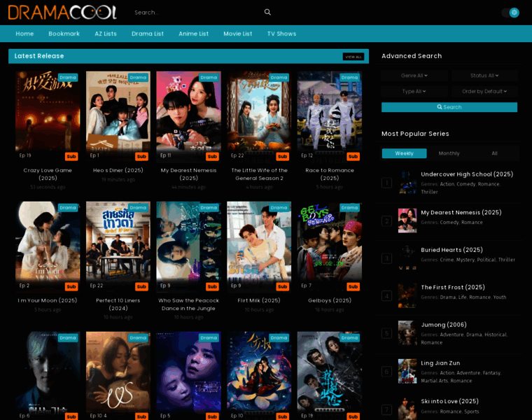Open Ski into Love (2025) link
532x420 pixels.
coord(449,401)
